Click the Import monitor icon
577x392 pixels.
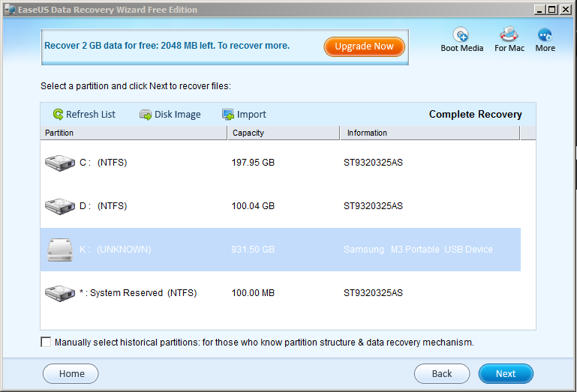tap(228, 115)
